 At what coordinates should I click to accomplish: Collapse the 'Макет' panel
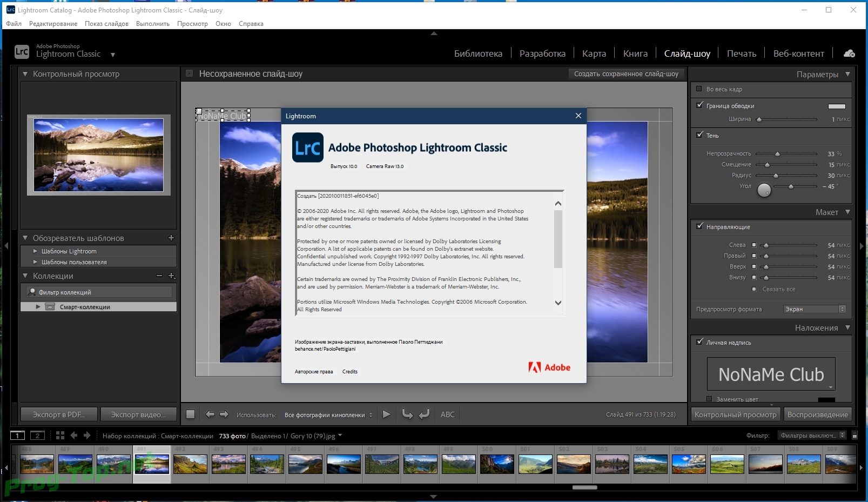tap(847, 212)
